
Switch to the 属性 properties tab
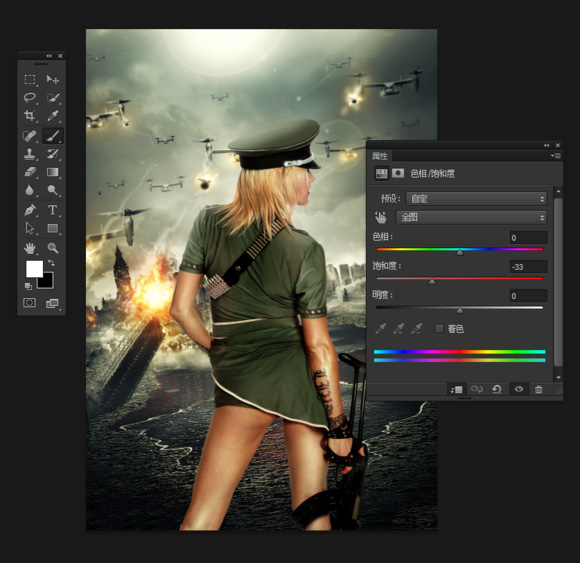380,156
